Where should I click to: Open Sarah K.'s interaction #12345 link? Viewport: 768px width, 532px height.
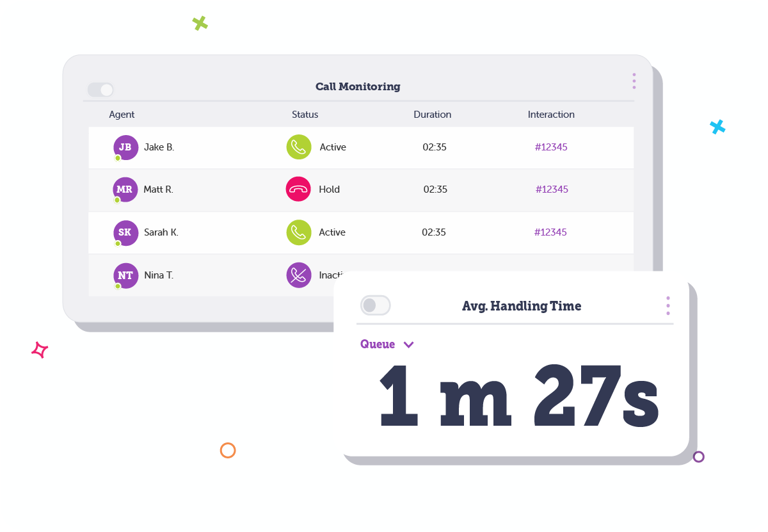550,232
